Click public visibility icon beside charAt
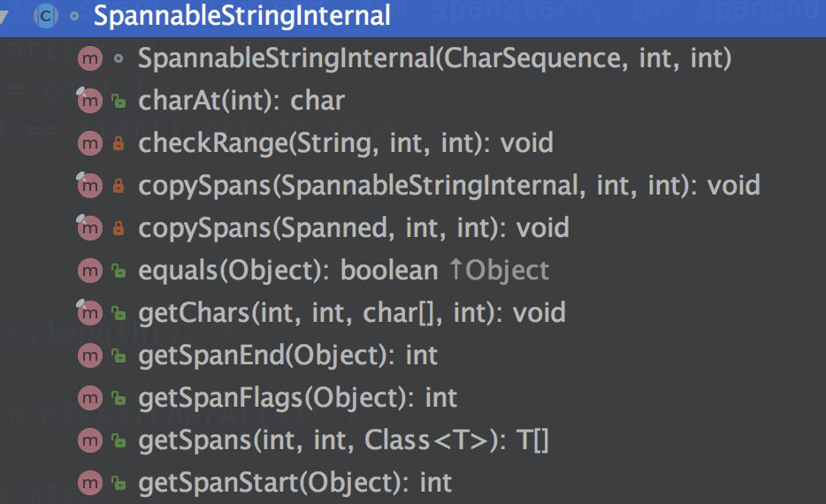This screenshot has height=504, width=826. click(x=119, y=102)
